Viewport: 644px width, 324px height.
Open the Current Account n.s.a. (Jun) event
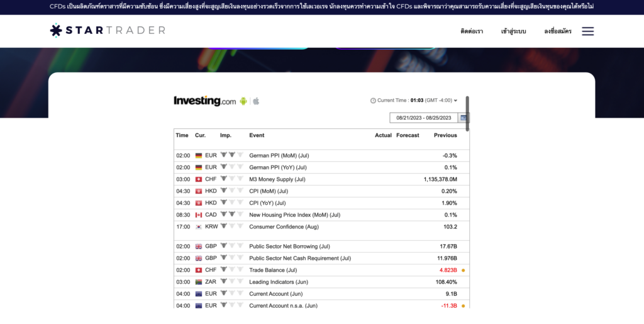(x=284, y=306)
